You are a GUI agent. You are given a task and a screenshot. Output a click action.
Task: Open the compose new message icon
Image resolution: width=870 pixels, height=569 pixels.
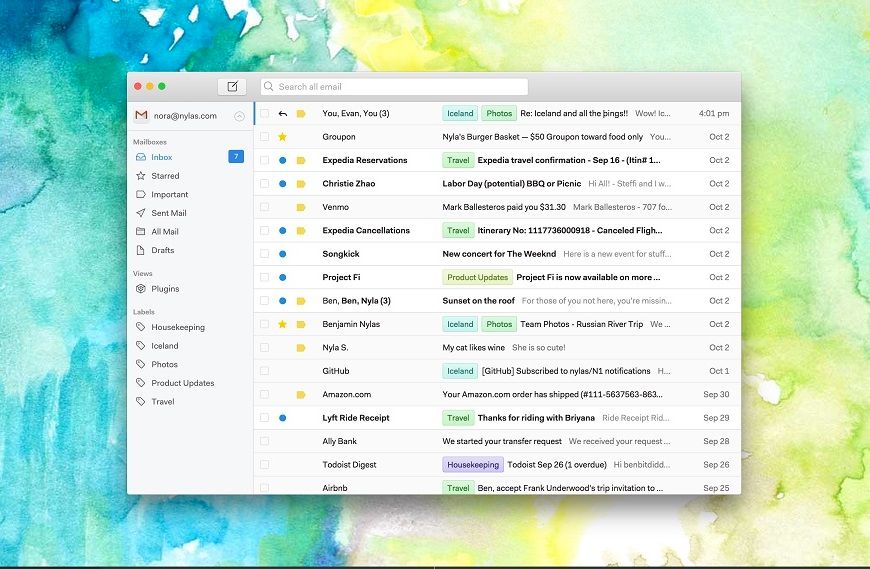[x=232, y=87]
